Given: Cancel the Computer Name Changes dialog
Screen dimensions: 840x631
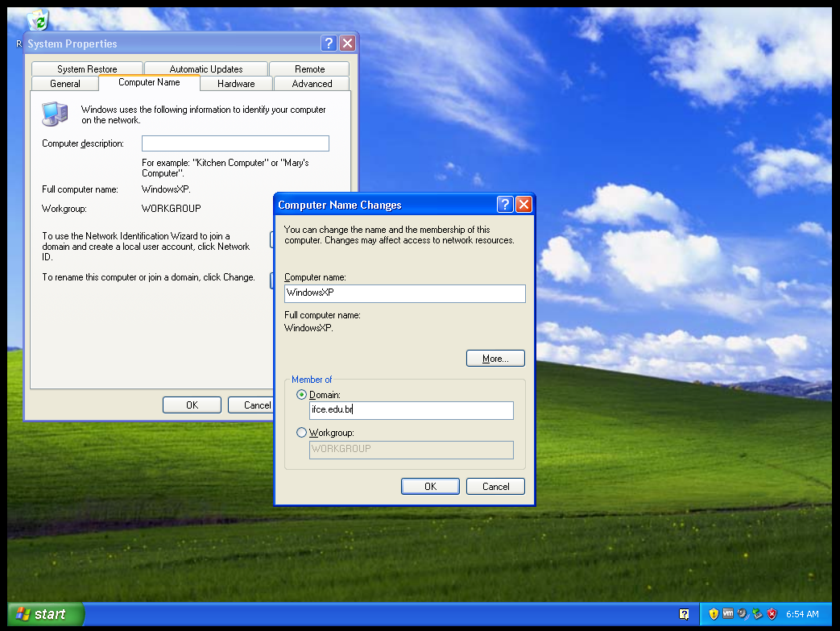Looking at the screenshot, I should click(x=495, y=486).
